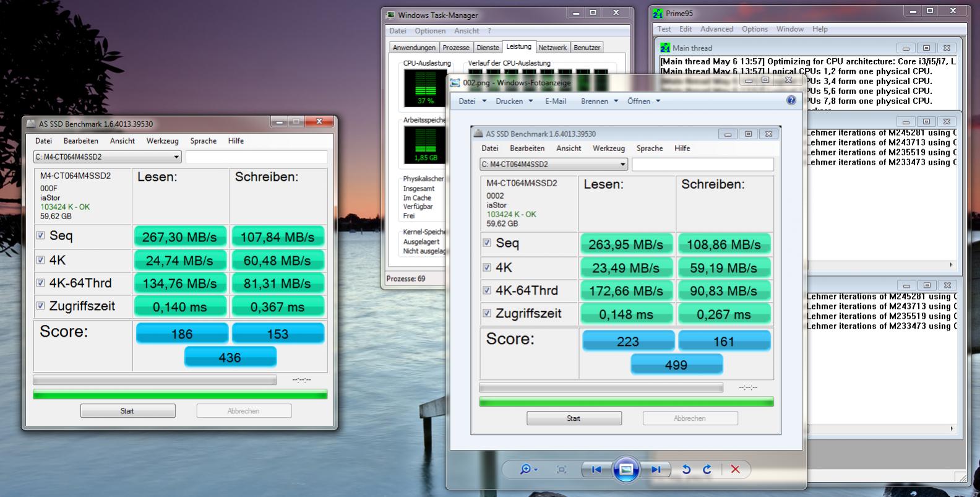Click empty text field beside drive dropdown, firmware 000F

coord(256,157)
